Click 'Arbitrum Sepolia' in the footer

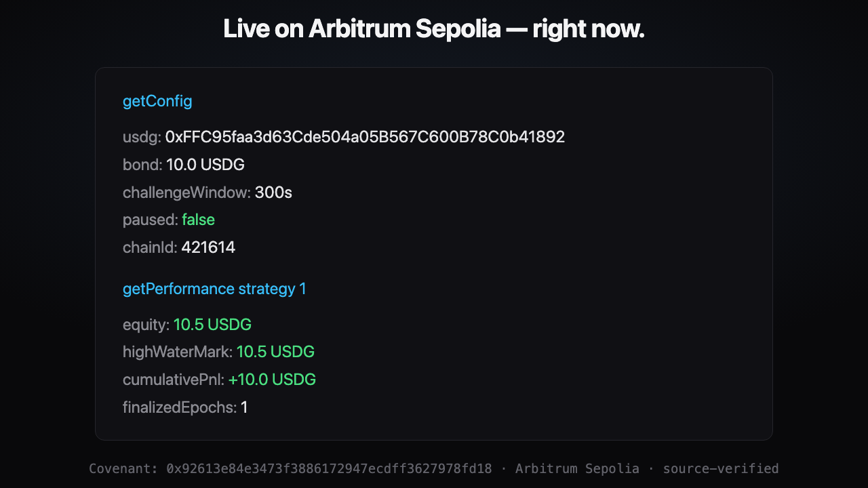click(577, 468)
